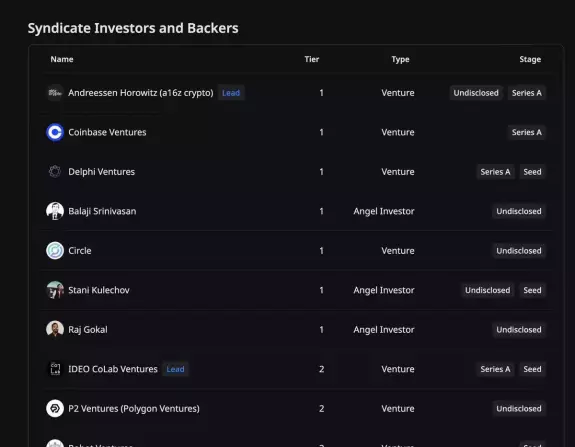Click Venture type in Circle row
Screen dimensions: 575x447
coord(398,251)
